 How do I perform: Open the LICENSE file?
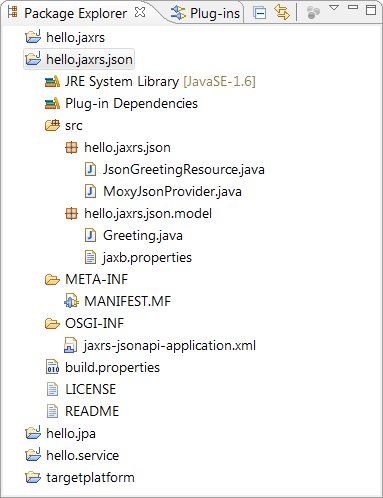[91, 389]
